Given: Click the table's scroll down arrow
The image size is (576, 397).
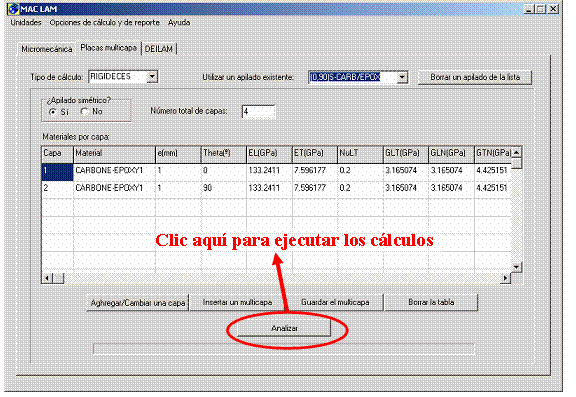Looking at the screenshot, I should click(x=516, y=267).
